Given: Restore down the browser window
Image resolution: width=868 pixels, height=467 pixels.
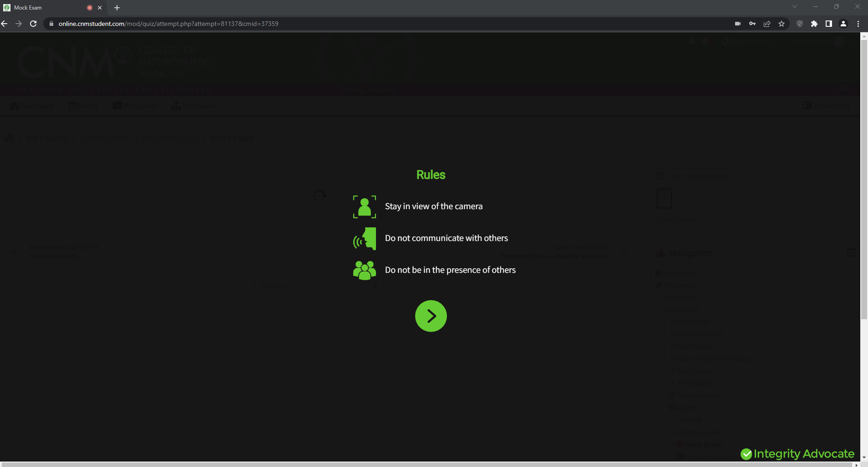Looking at the screenshot, I should pos(836,6).
